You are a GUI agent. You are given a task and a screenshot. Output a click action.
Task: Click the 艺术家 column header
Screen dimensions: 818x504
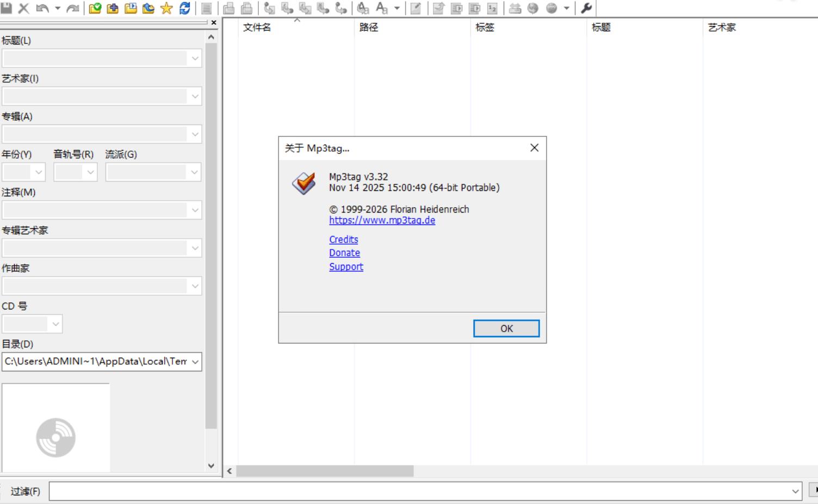tap(722, 27)
